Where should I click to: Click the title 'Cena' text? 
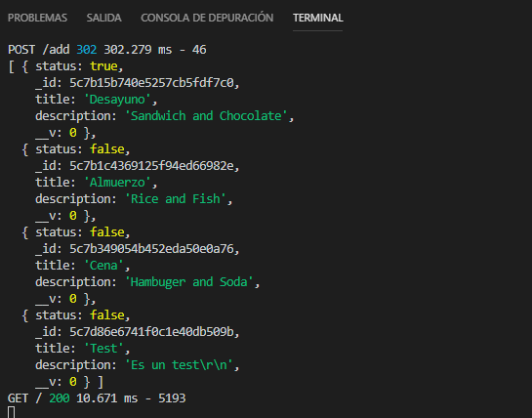pyautogui.click(x=103, y=266)
